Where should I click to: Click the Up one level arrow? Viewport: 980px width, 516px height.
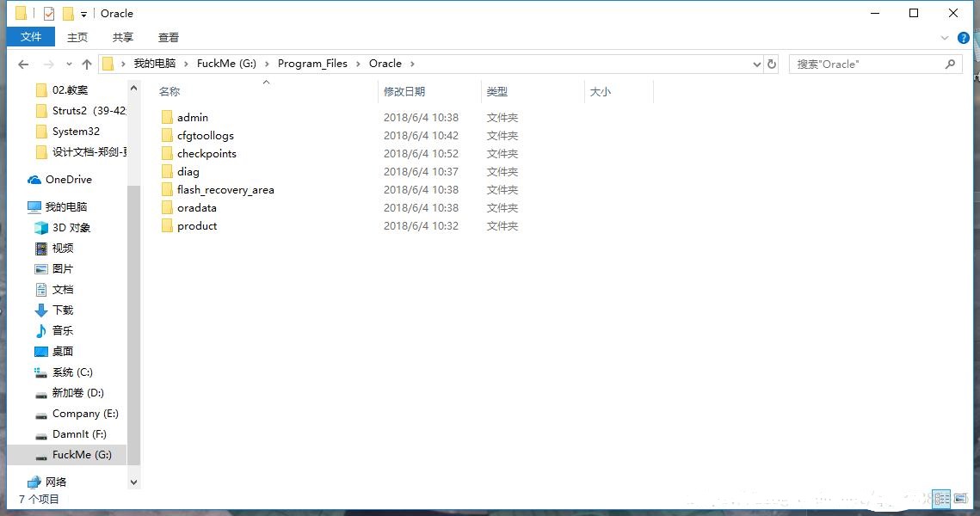(86, 64)
